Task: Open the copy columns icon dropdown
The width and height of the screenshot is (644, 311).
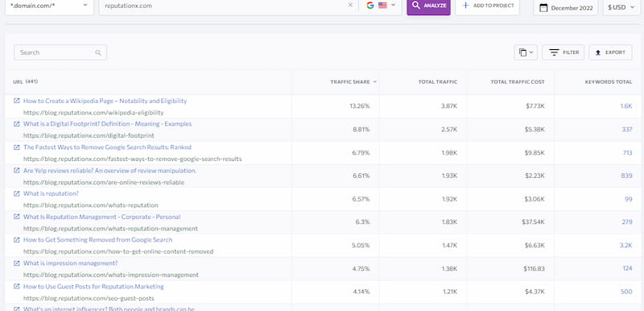Action: click(x=526, y=52)
